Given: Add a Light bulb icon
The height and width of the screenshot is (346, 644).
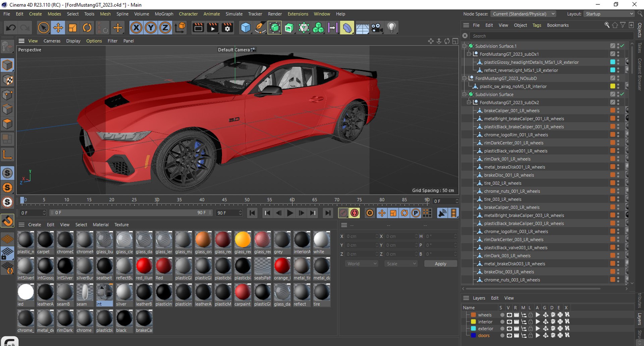Looking at the screenshot, I should click(391, 28).
